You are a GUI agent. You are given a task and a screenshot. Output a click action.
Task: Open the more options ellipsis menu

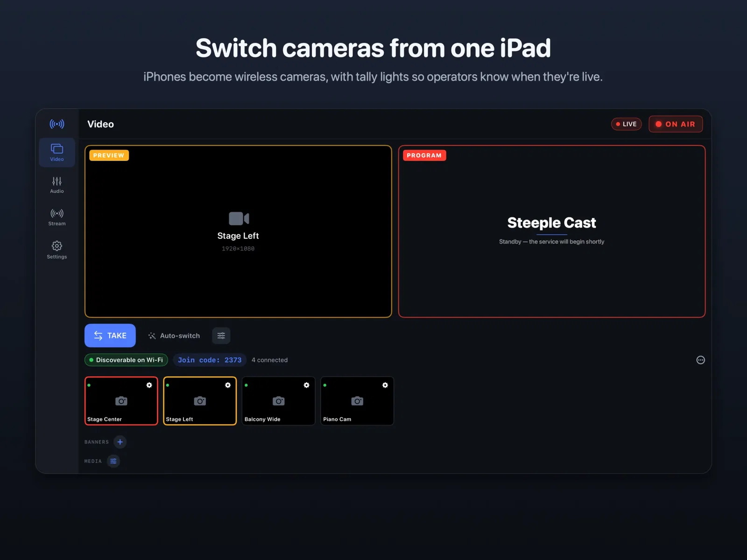coord(700,360)
